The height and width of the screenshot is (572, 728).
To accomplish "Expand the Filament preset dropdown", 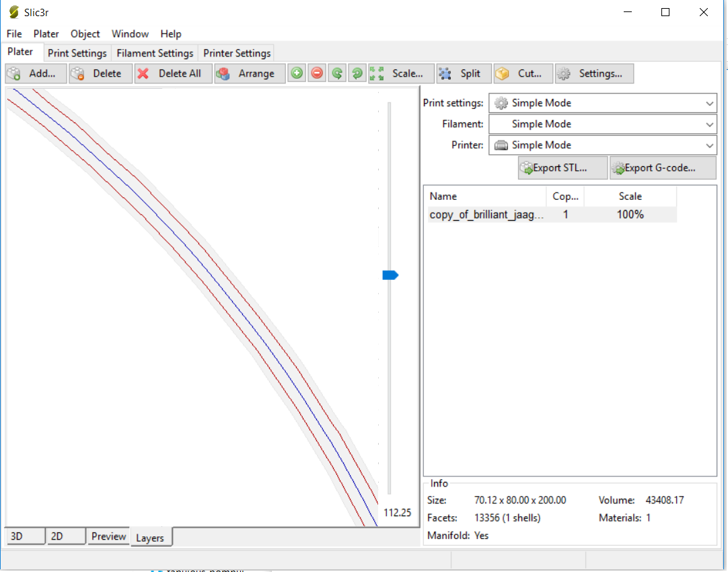I will click(603, 124).
